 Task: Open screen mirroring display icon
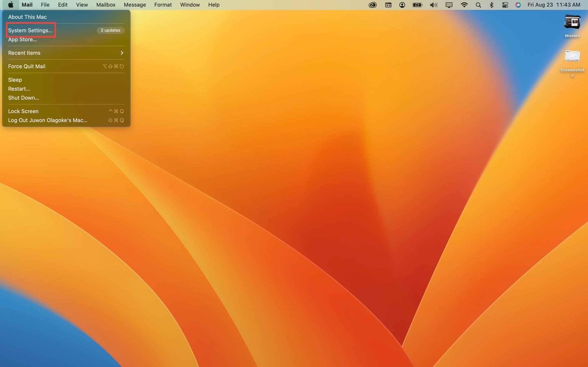[449, 5]
